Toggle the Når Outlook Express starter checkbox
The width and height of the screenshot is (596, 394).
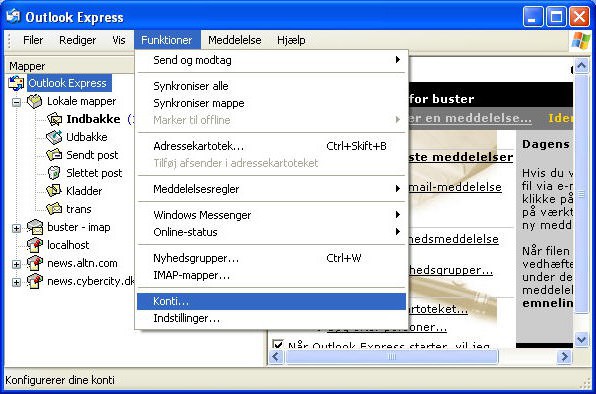click(x=278, y=344)
